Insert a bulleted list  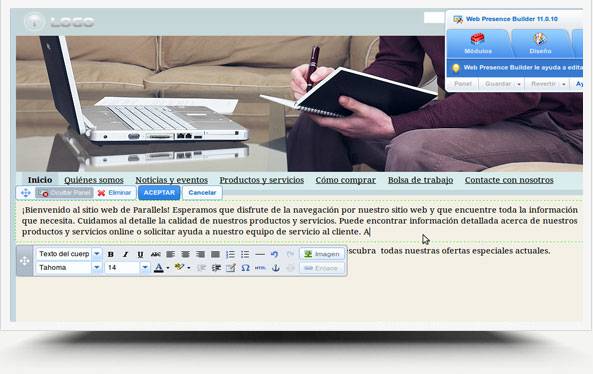pos(245,254)
